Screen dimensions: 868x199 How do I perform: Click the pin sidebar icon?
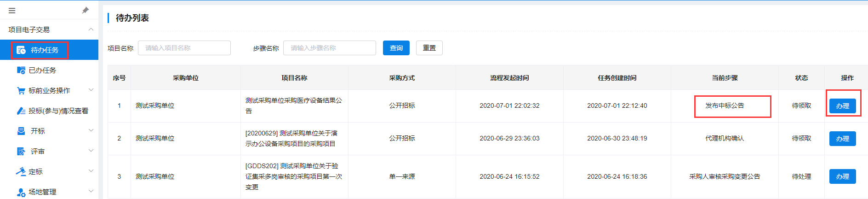coord(85,10)
